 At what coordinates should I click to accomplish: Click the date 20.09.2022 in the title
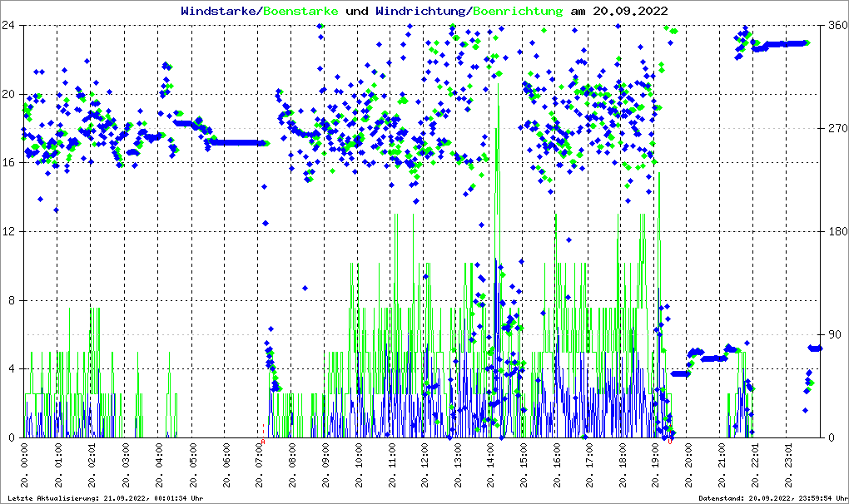pos(629,11)
